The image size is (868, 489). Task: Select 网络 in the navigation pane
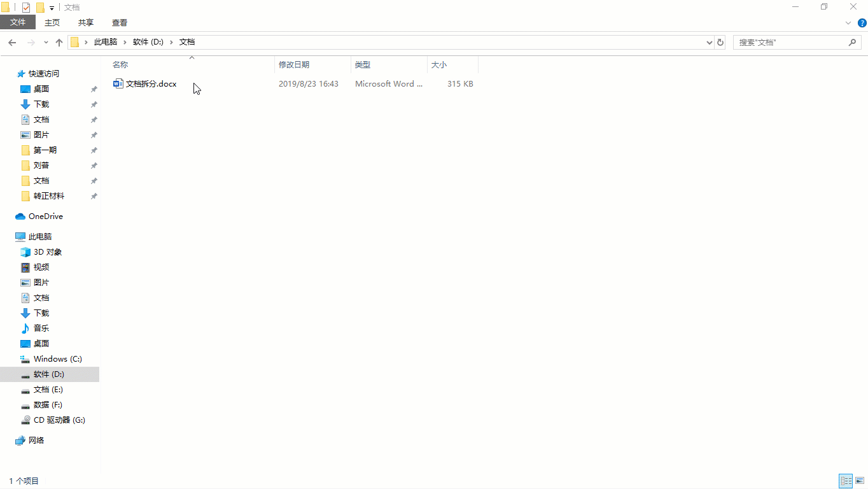36,441
